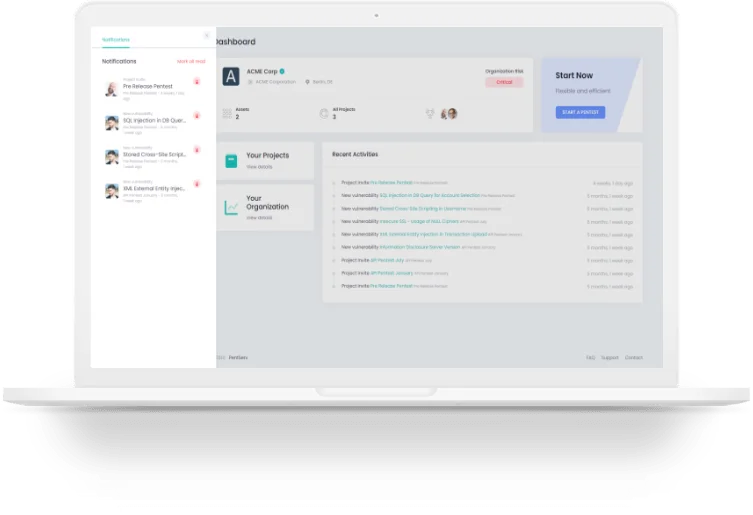Click the All Projects icon

323,113
